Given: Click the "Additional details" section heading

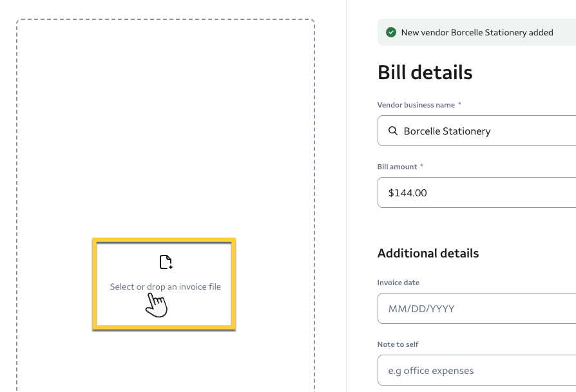Looking at the screenshot, I should [428, 253].
